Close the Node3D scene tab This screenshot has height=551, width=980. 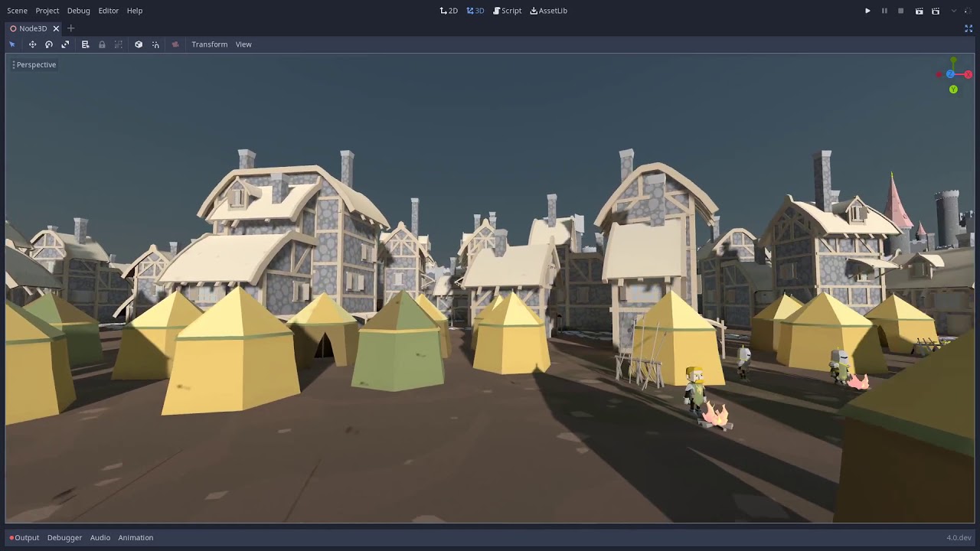[56, 28]
